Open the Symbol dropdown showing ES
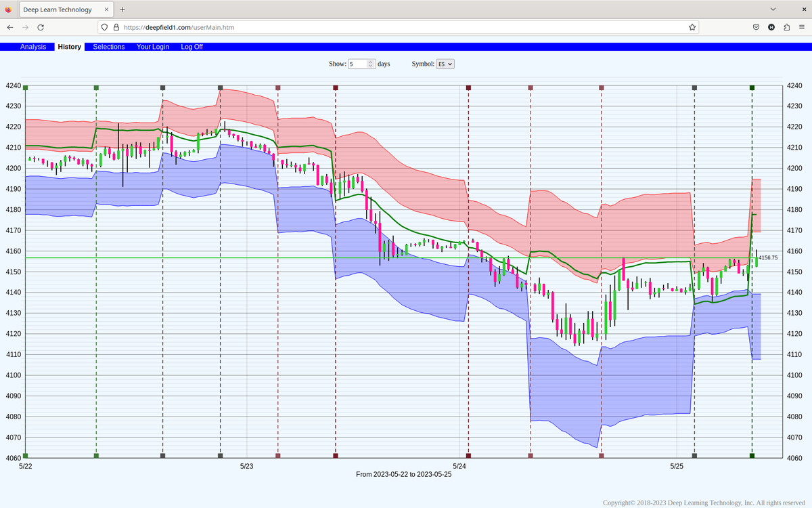 [x=445, y=64]
